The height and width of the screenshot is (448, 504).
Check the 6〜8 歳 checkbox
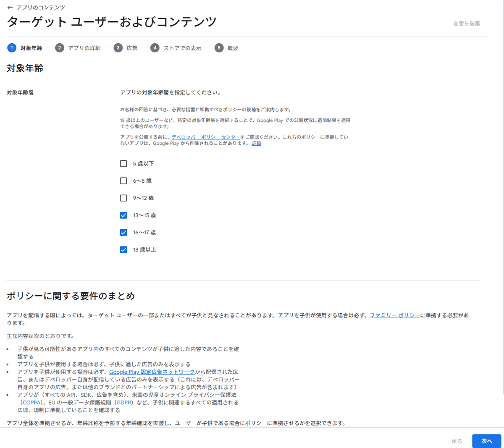pyautogui.click(x=123, y=181)
